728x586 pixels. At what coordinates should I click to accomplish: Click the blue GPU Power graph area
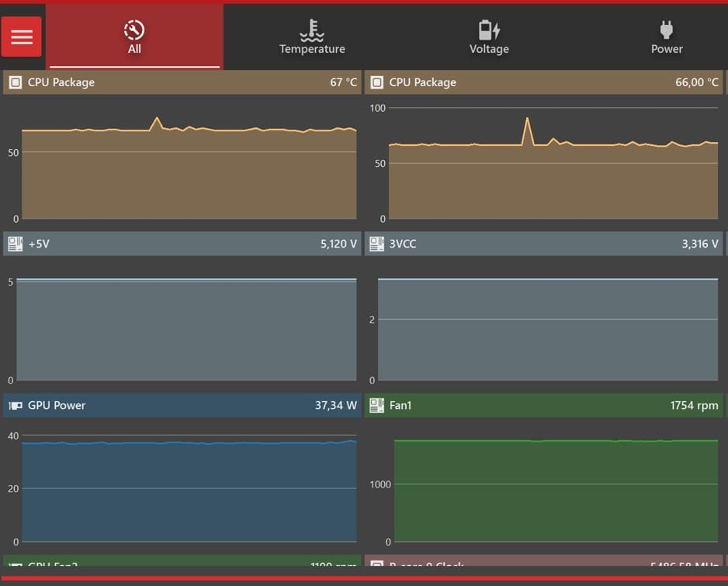click(189, 489)
